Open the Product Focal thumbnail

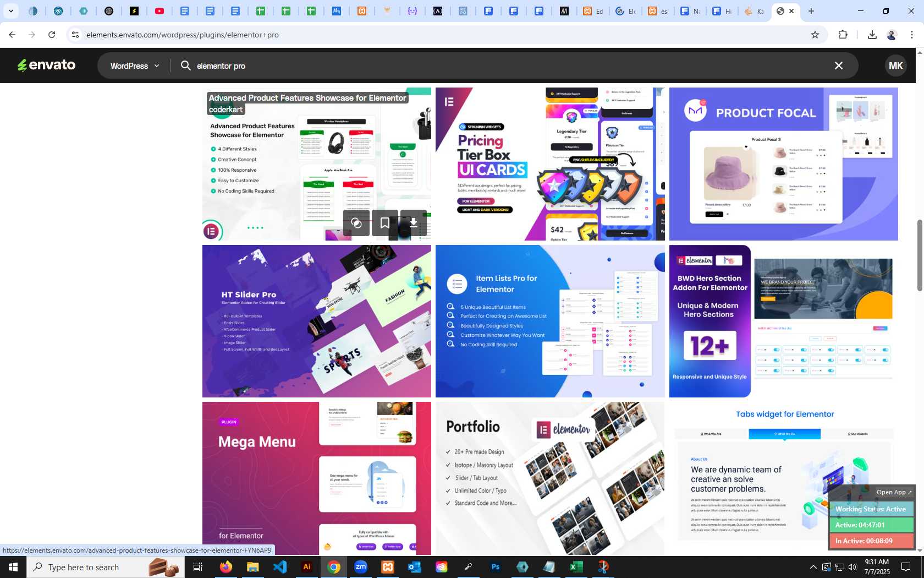tap(784, 164)
